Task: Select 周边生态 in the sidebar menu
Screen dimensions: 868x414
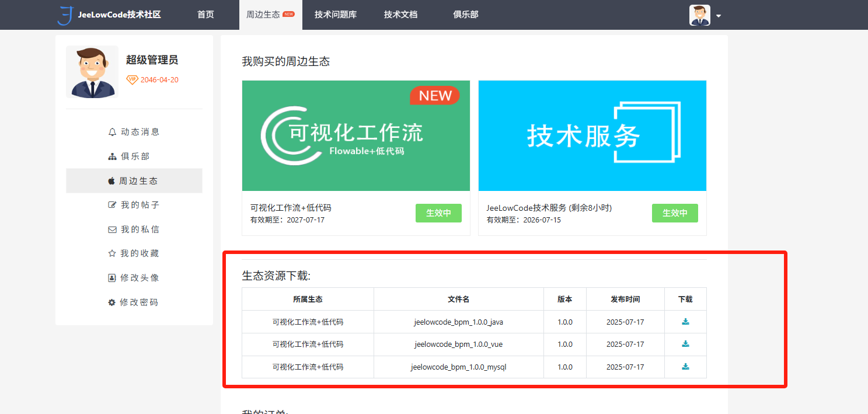Action: pos(134,181)
